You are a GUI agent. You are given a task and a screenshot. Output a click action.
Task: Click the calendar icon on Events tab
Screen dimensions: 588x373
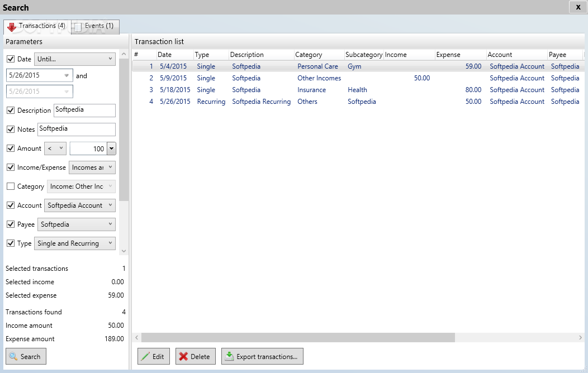[x=78, y=27]
